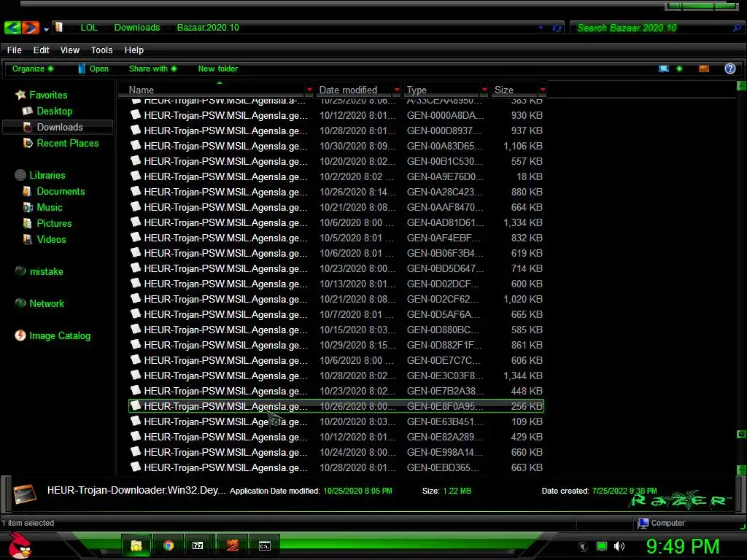Select Documents library
The width and height of the screenshot is (747, 560).
coord(53,192)
